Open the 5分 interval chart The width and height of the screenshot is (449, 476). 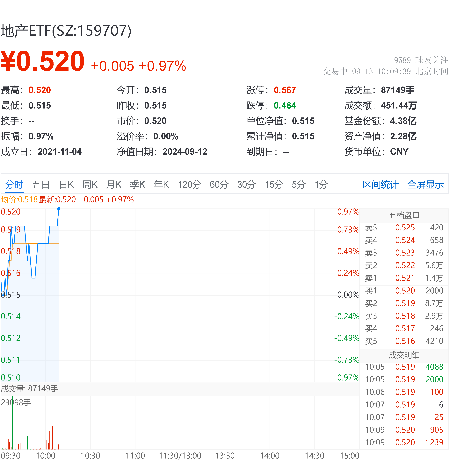tap(298, 184)
